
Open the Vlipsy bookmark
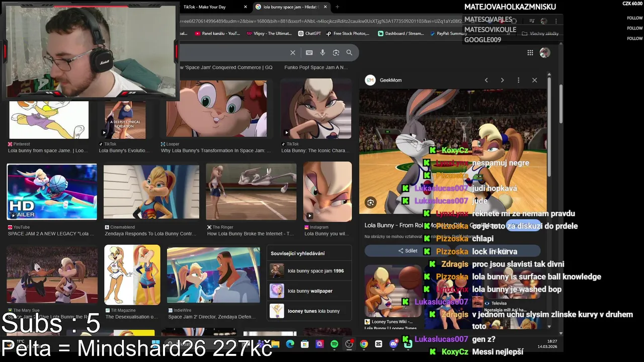click(x=269, y=34)
